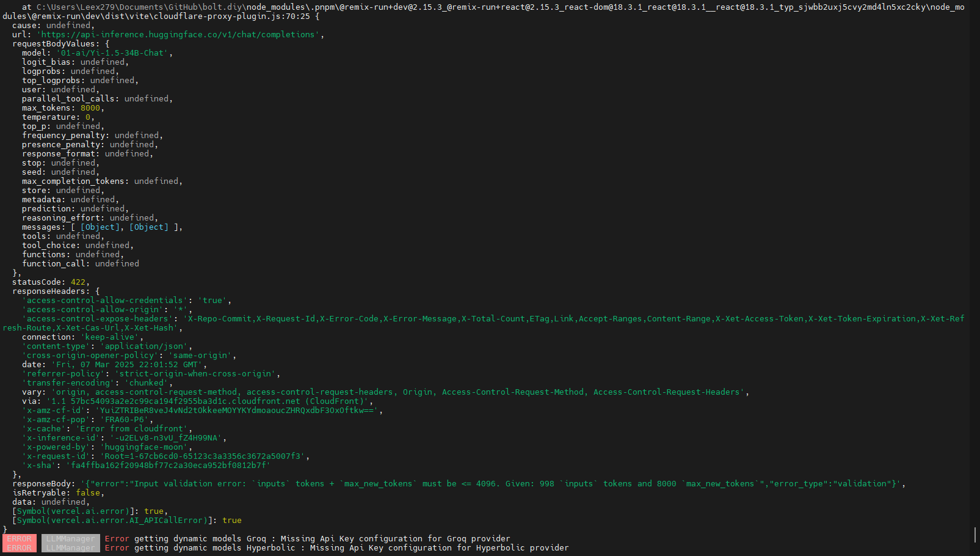Select the 'messages: [ [Object], [Object] ]' line
The image size is (980, 556).
(103, 227)
